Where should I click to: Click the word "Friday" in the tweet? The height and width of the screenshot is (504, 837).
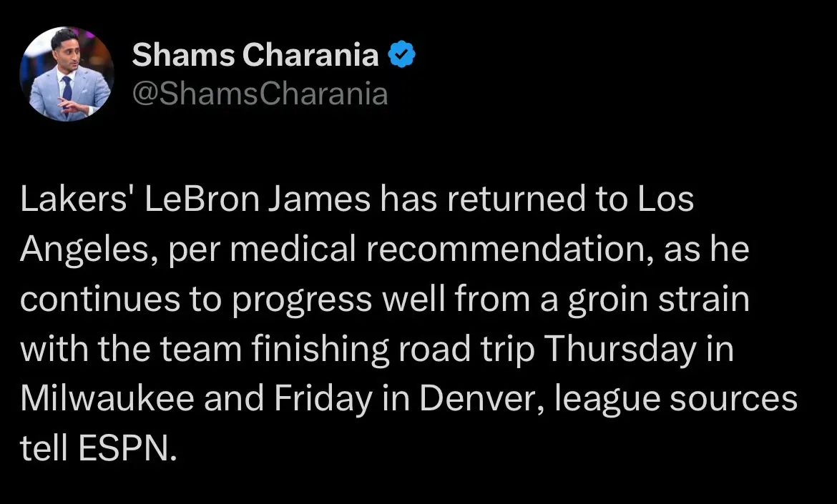tap(323, 400)
